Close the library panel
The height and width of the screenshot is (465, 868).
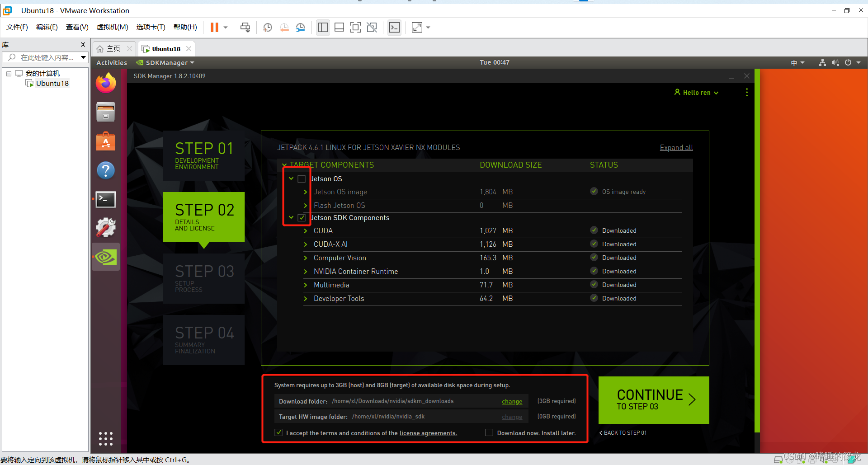pyautogui.click(x=83, y=44)
